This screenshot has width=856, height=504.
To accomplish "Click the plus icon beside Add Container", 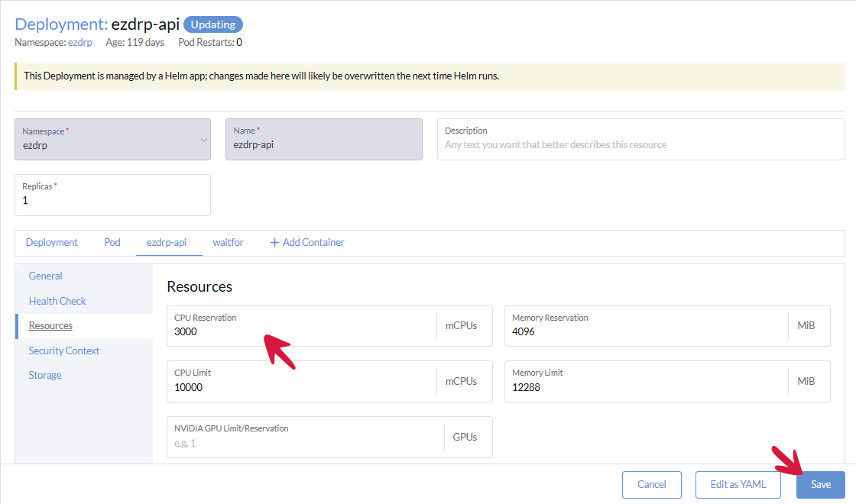I will 274,243.
